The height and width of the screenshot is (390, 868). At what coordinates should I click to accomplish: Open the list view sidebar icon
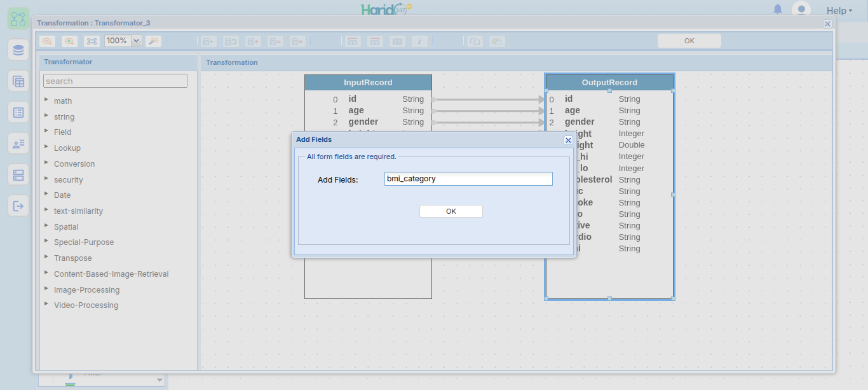click(18, 113)
